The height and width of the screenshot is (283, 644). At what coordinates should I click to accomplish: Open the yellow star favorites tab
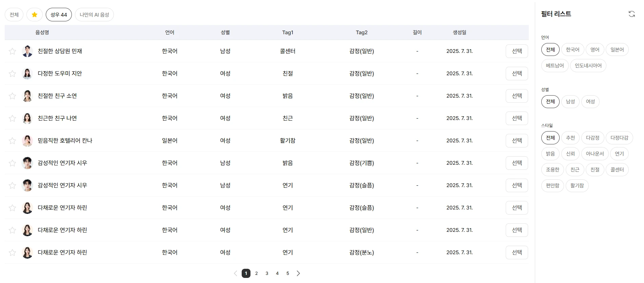(x=35, y=15)
